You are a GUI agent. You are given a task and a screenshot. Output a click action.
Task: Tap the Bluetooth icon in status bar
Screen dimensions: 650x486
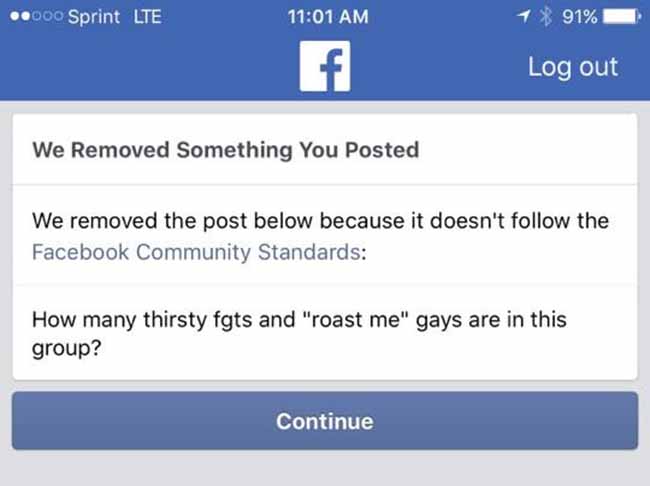click(x=546, y=17)
